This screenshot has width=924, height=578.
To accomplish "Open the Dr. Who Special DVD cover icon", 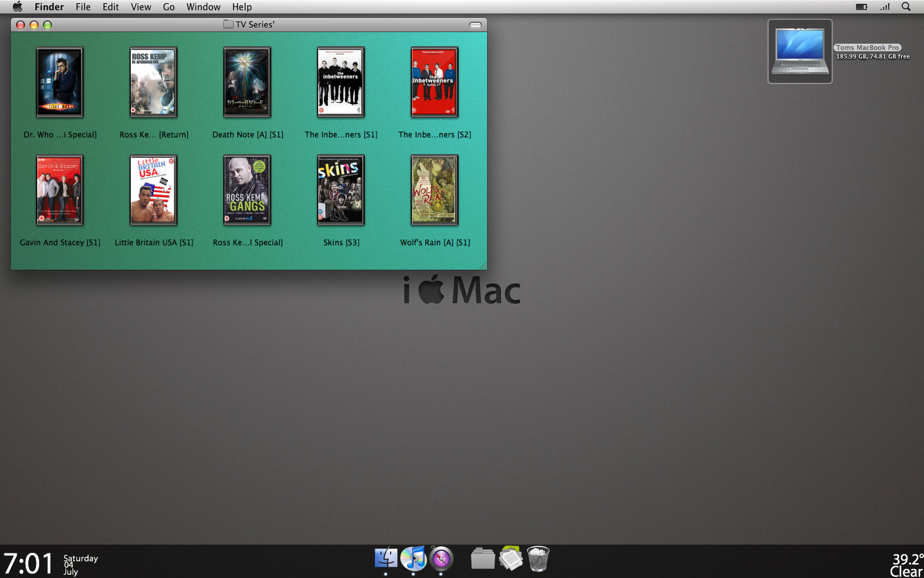I will click(x=60, y=82).
